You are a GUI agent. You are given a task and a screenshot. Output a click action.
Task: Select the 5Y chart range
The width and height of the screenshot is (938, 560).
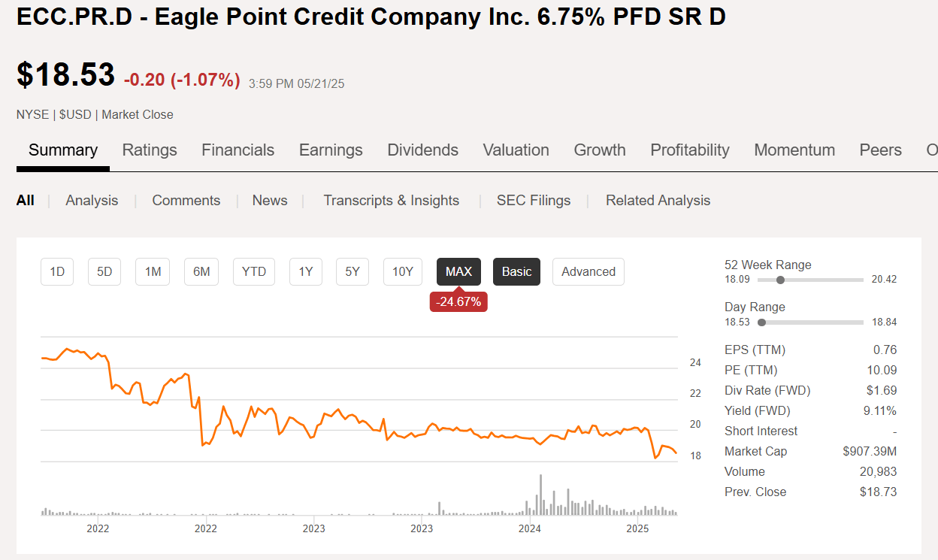[x=352, y=271]
